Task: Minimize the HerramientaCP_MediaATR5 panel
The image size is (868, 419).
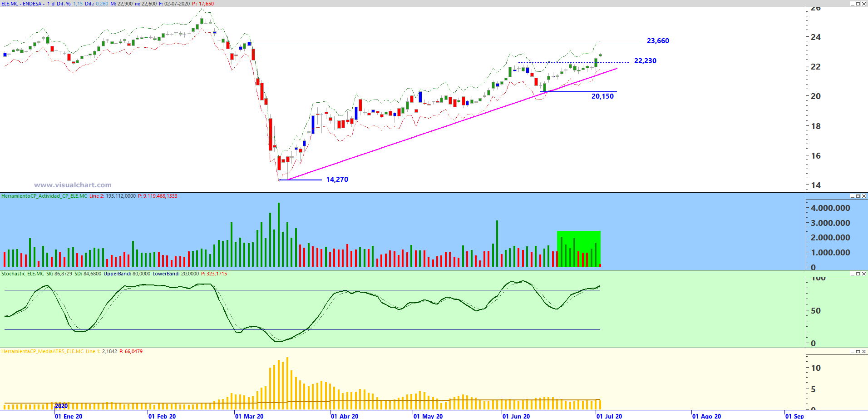Action: tap(852, 351)
